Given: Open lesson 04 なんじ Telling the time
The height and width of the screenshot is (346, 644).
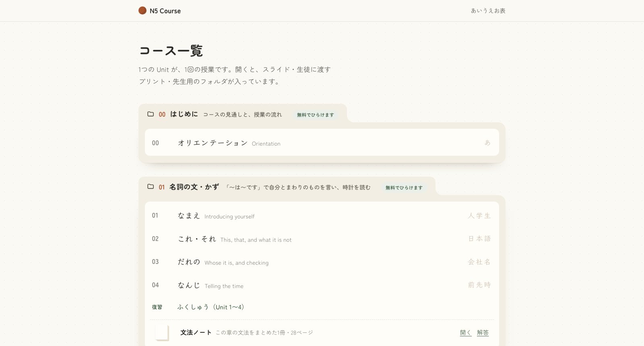Looking at the screenshot, I should (322, 285).
